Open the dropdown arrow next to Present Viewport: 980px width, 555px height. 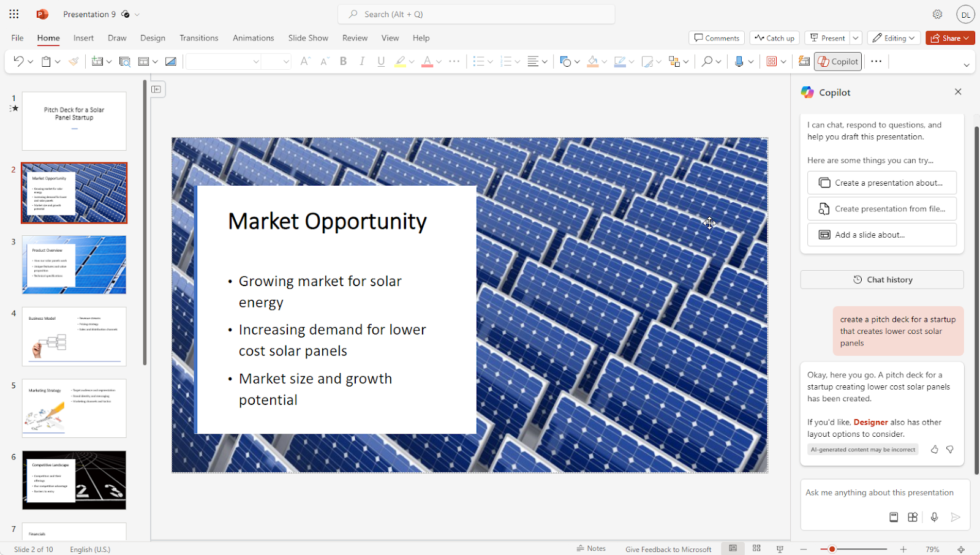click(x=856, y=38)
